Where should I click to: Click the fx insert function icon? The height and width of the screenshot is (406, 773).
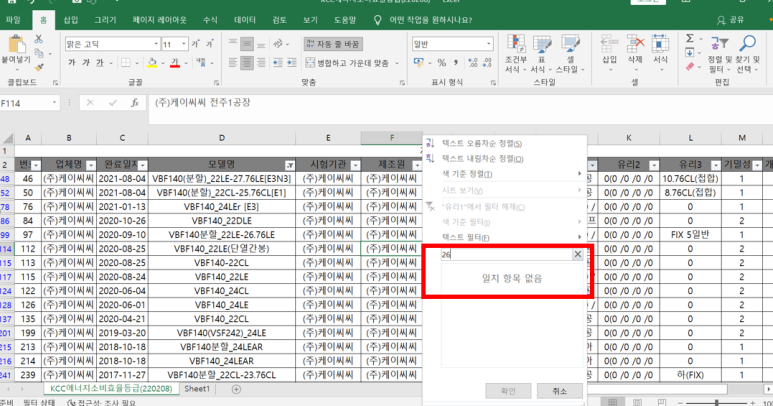point(135,102)
